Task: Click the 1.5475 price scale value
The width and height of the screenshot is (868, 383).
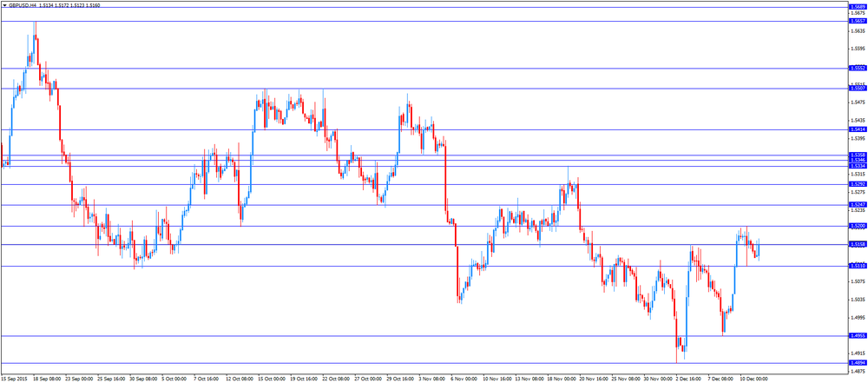Action: (858, 102)
